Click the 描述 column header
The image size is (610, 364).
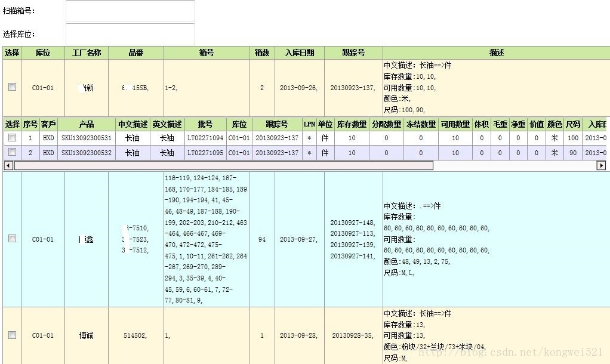[497, 53]
